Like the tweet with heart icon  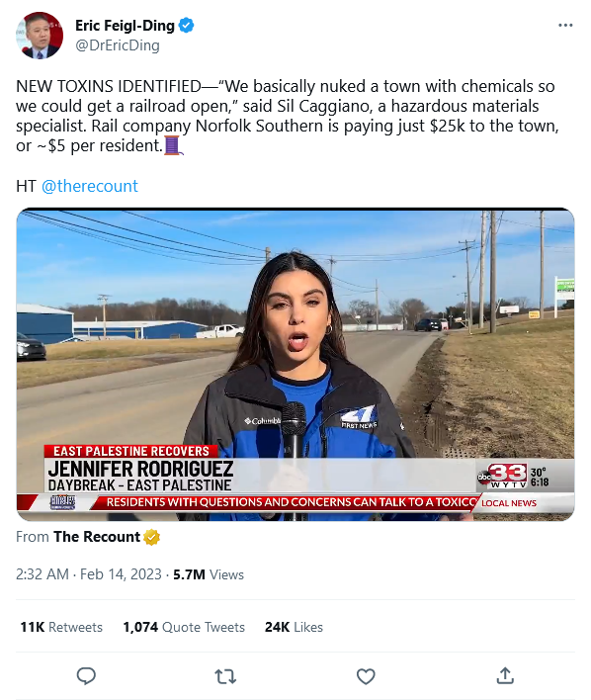click(x=366, y=676)
